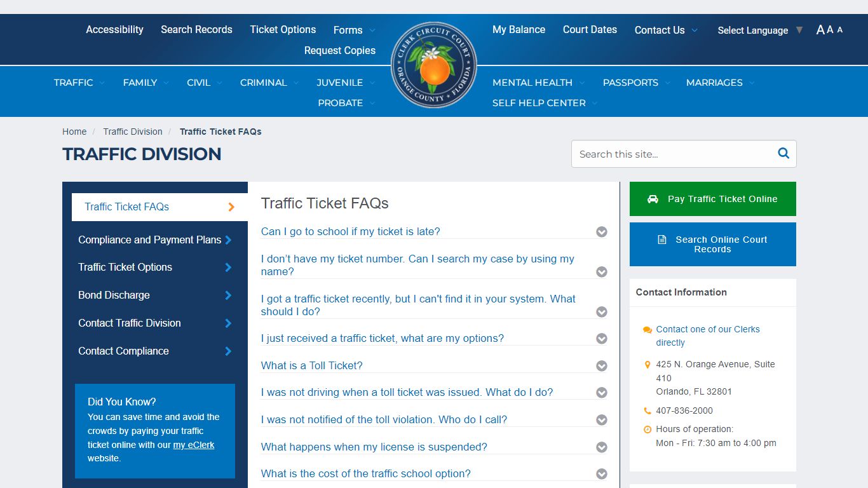The image size is (868, 488).
Task: Click Traffic Division breadcrumb
Action: coord(133,132)
